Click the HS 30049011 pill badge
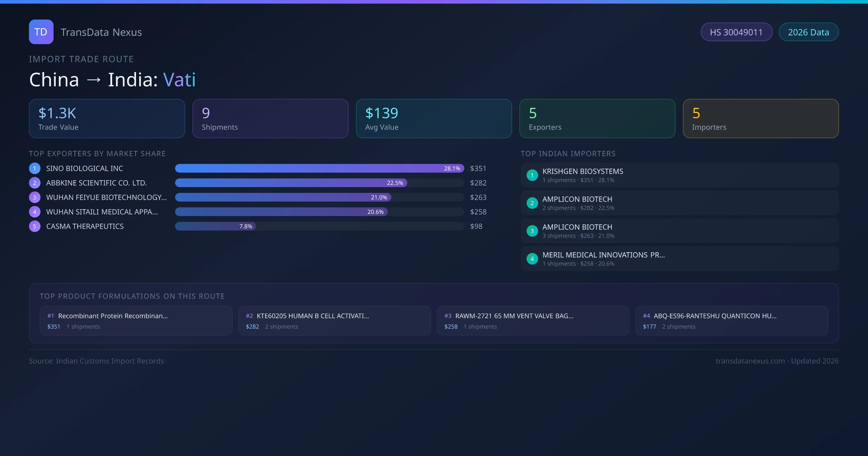868x456 pixels. [736, 32]
